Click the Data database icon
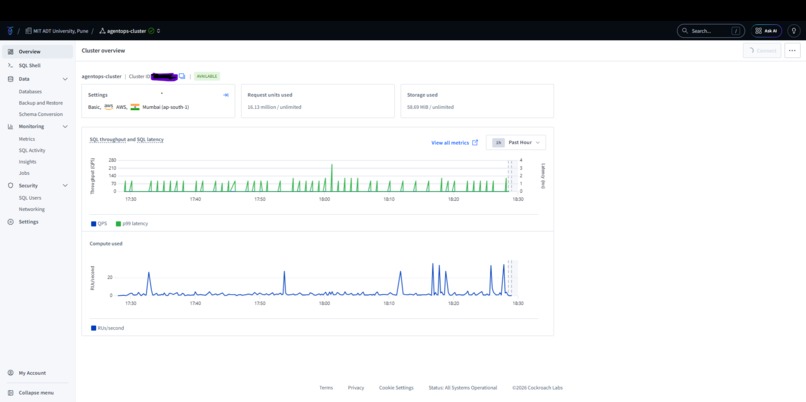 tap(11, 79)
